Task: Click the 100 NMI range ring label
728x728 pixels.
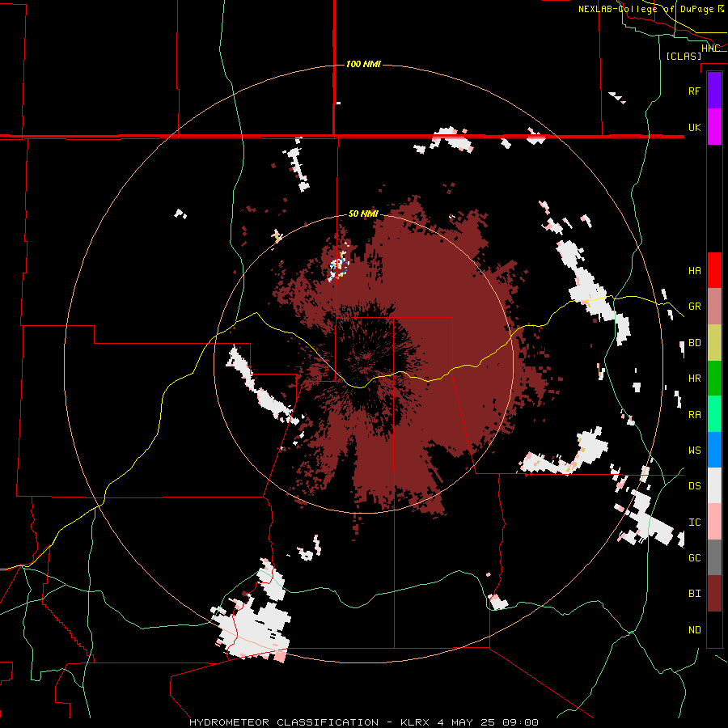Action: pyautogui.click(x=363, y=64)
